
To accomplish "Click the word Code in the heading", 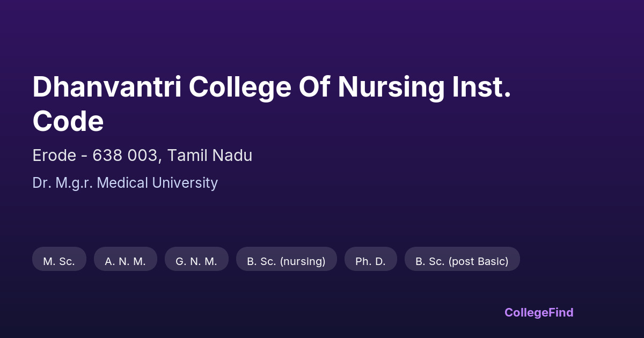I will (68, 121).
